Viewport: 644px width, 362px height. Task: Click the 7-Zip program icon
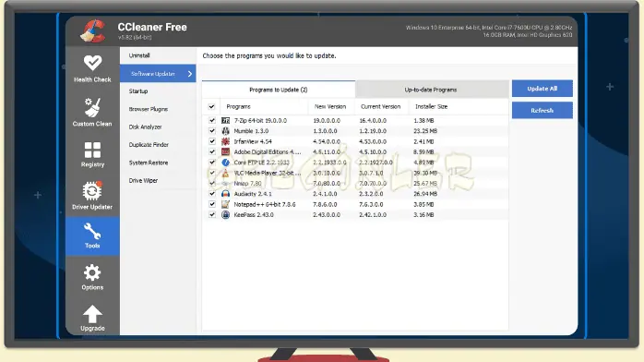[x=225, y=120]
